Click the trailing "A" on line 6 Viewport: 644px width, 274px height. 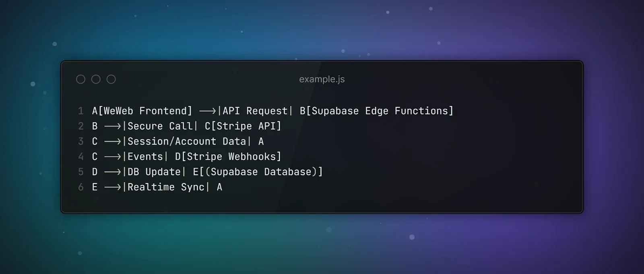(219, 187)
